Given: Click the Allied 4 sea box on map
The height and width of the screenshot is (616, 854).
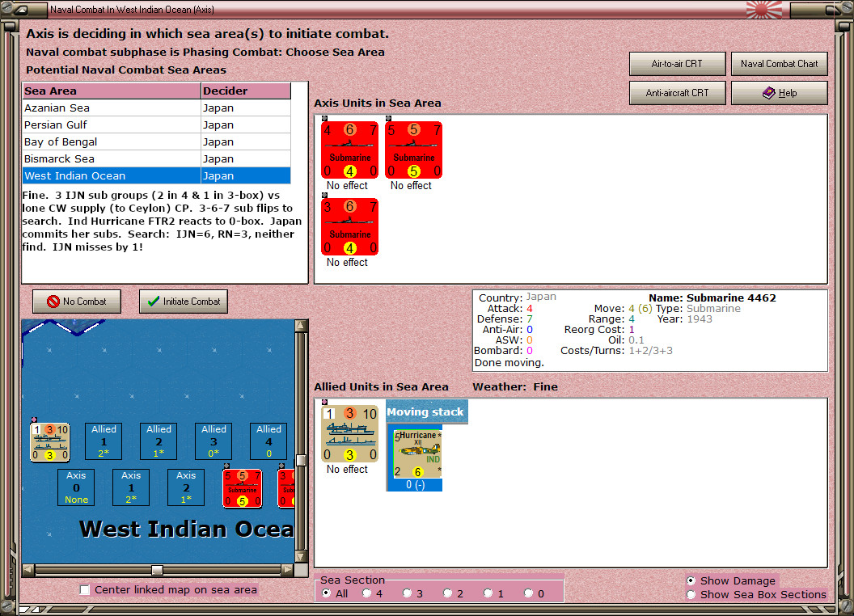Looking at the screenshot, I should [268, 441].
